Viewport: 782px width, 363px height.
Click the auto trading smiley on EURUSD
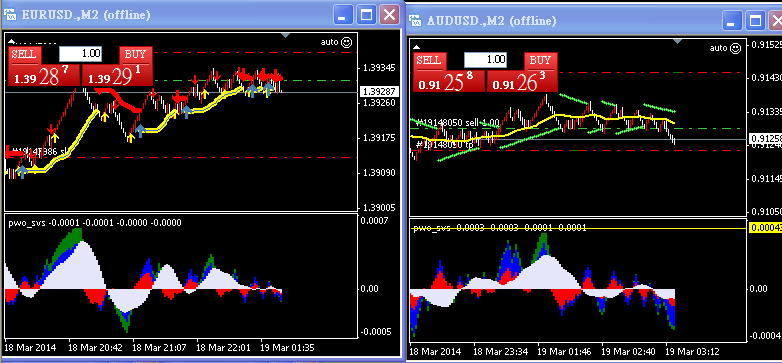pos(347,42)
